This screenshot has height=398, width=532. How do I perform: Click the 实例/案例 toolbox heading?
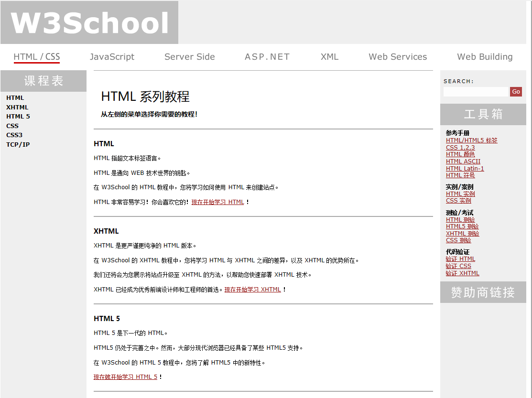pyautogui.click(x=459, y=187)
